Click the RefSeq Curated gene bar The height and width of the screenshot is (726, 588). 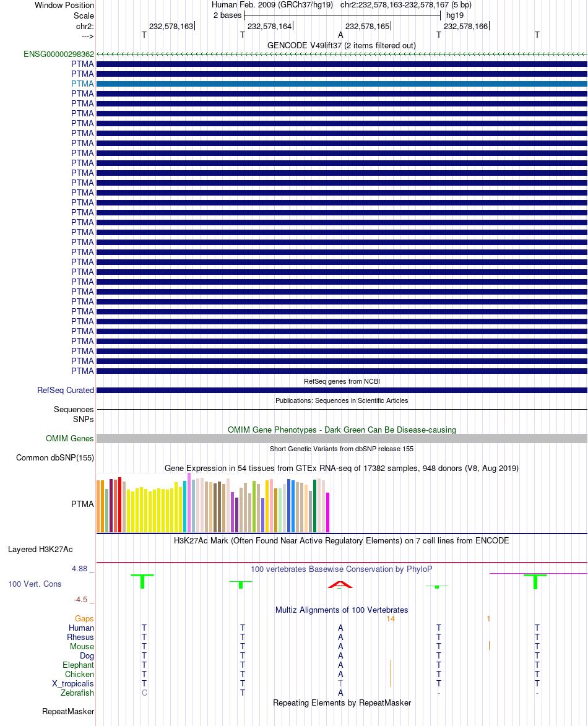pyautogui.click(x=342, y=391)
